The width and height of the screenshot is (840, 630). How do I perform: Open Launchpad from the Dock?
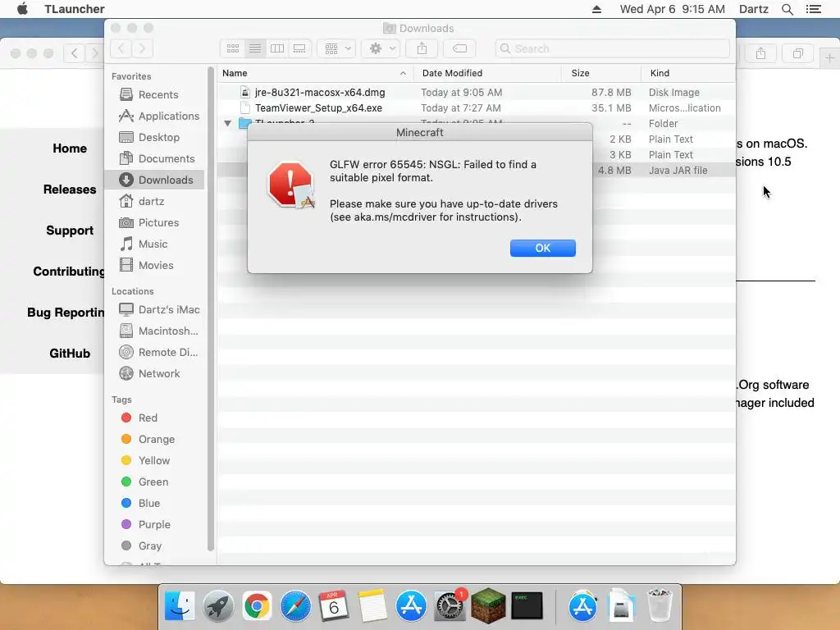tap(218, 606)
